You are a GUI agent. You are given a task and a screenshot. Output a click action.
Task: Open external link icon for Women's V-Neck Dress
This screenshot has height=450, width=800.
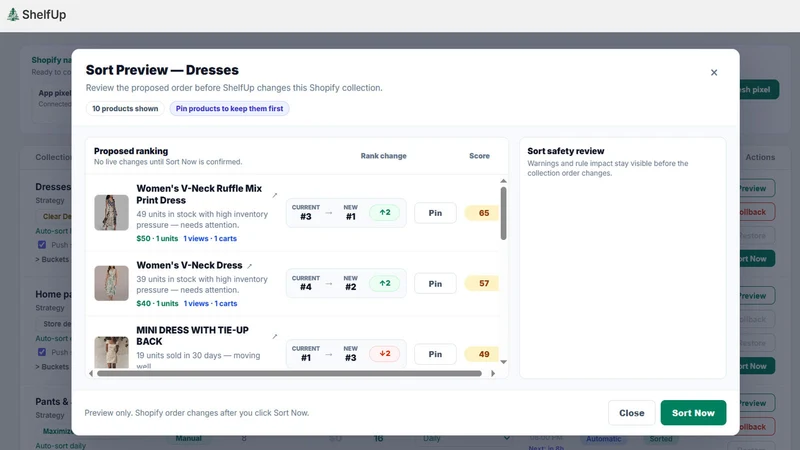point(249,266)
